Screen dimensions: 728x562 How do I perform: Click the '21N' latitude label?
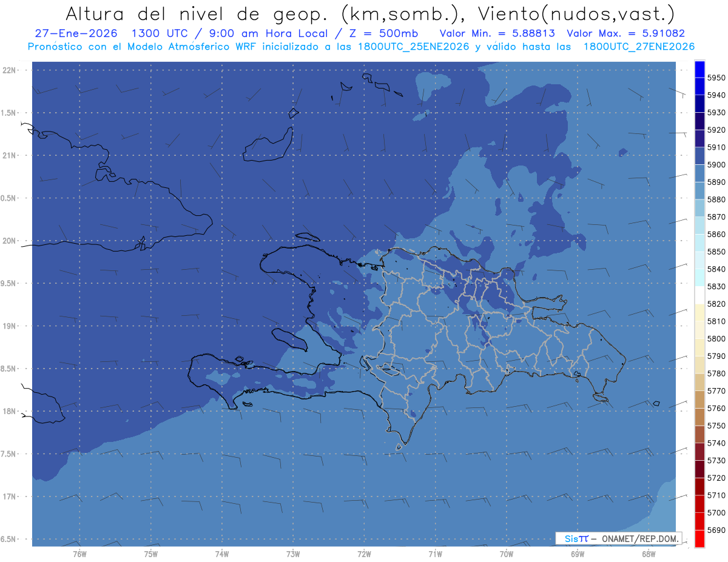click(x=10, y=155)
